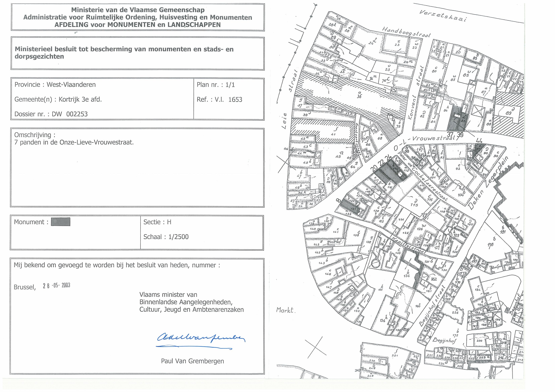
Task: Click house number 44 on the map
Action: click(479, 141)
